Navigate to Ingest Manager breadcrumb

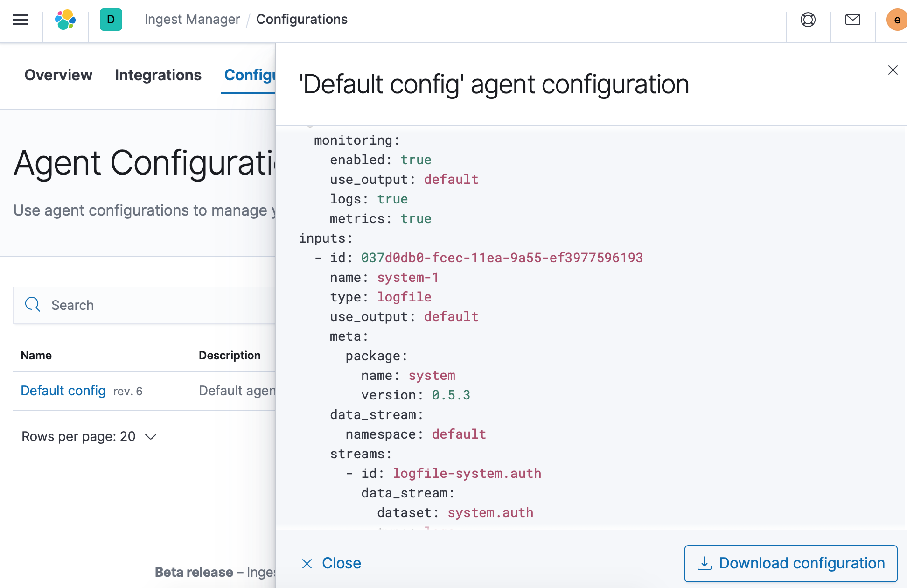point(192,19)
